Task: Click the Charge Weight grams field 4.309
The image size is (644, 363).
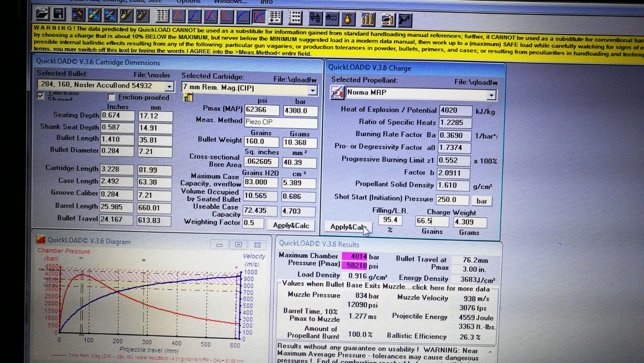Action: pos(470,222)
